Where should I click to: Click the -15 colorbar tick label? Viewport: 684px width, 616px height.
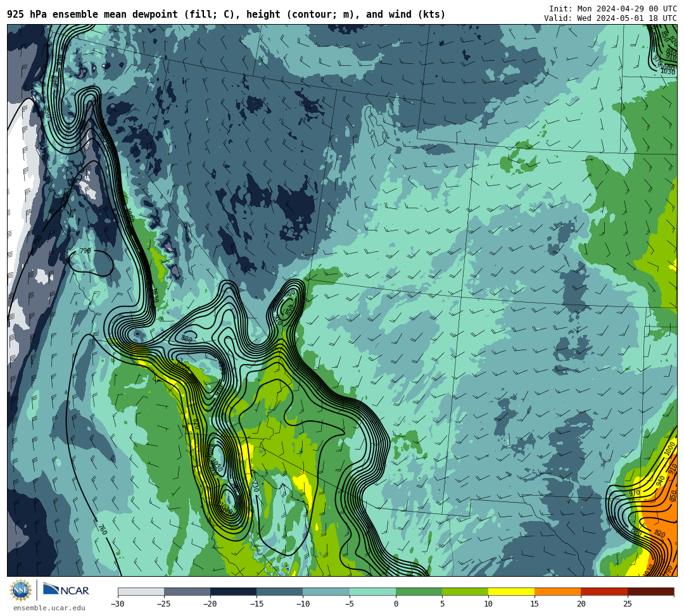point(256,604)
